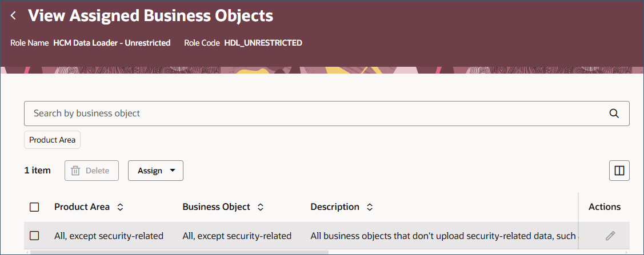Viewport: 644px width, 255px height.
Task: Select the 'All, except security-related' row checkbox
Action: [34, 236]
